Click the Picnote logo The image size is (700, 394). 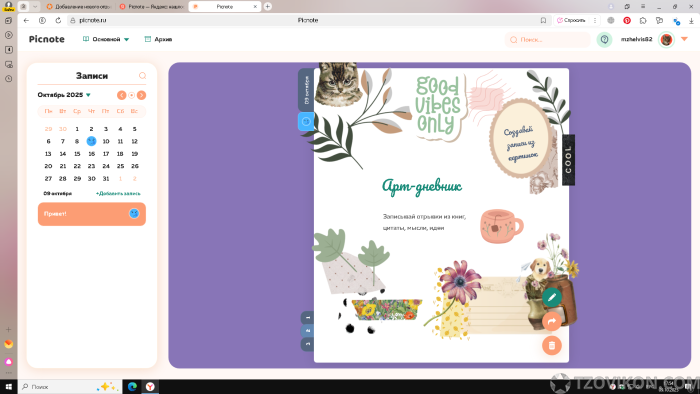point(46,39)
